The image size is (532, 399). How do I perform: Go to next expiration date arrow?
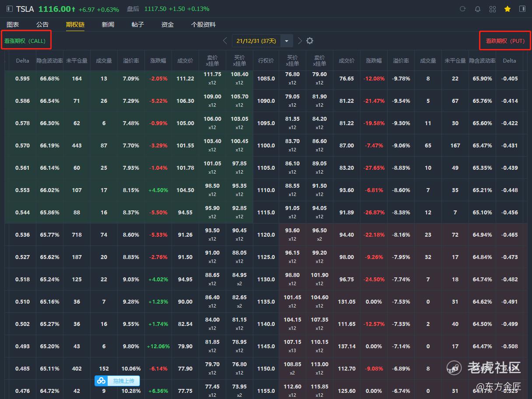tap(300, 41)
